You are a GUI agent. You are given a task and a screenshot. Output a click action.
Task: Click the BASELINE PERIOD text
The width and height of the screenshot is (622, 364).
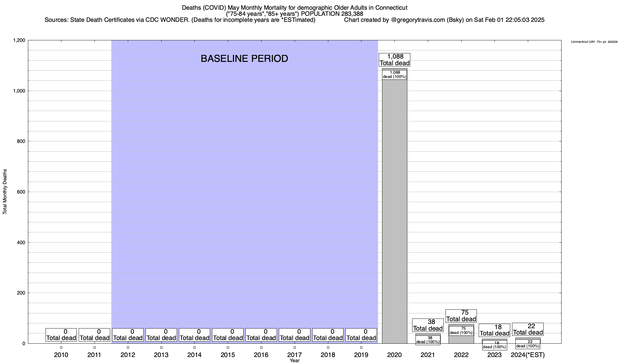point(244,59)
